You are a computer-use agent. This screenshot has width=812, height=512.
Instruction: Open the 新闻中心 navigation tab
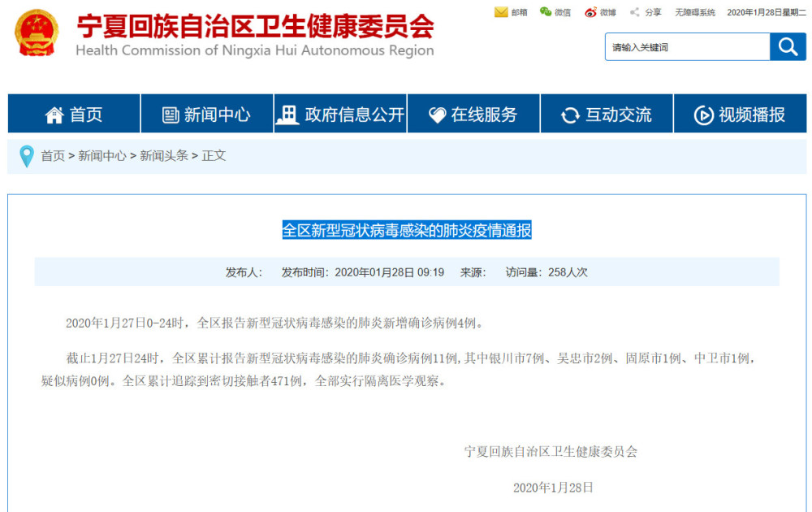pos(207,114)
